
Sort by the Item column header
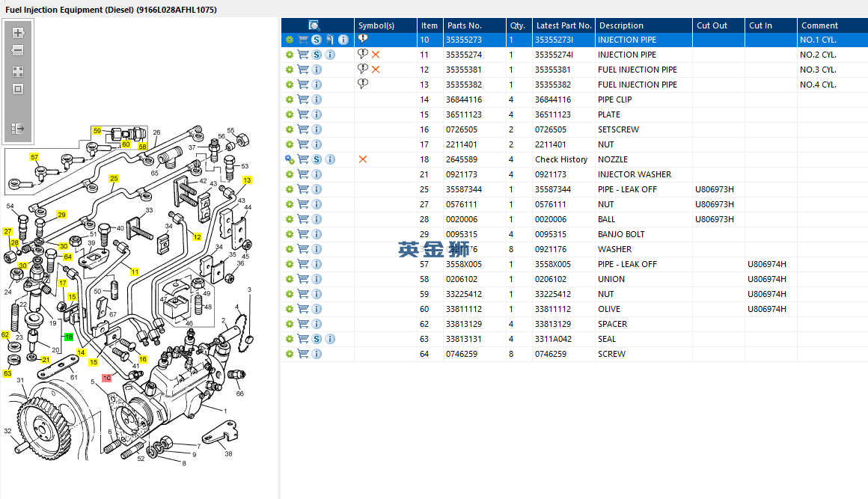pyautogui.click(x=430, y=25)
